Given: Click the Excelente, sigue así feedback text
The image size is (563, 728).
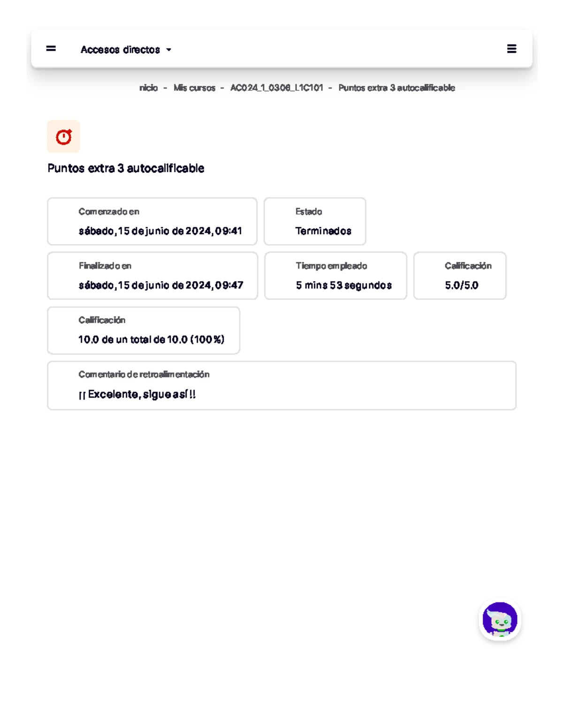Looking at the screenshot, I should [137, 394].
